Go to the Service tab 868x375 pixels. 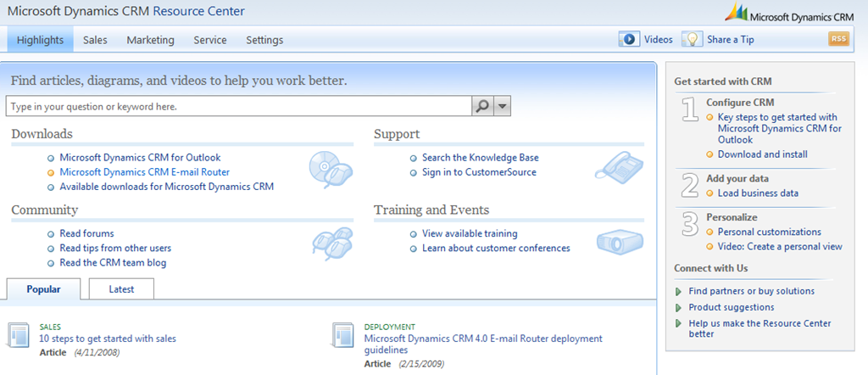(x=210, y=40)
